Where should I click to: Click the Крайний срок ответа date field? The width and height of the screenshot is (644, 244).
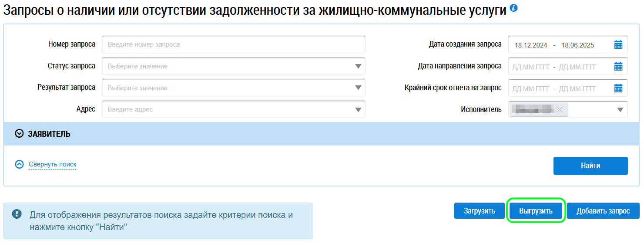click(x=554, y=88)
